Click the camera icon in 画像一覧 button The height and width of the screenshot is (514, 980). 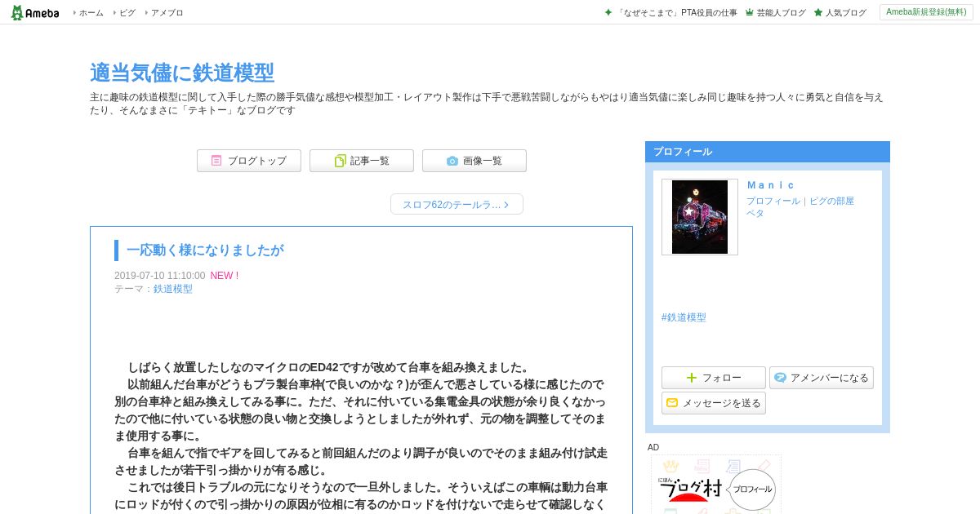click(x=452, y=161)
